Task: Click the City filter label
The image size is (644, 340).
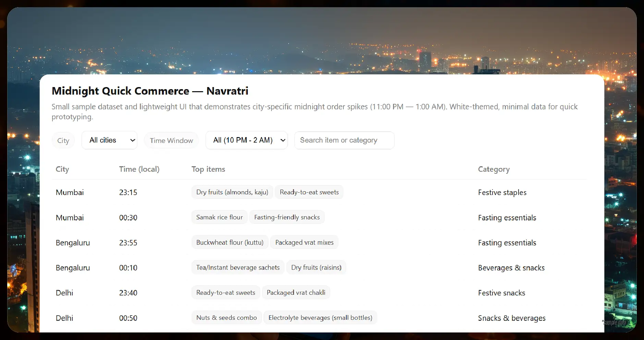Action: click(63, 141)
